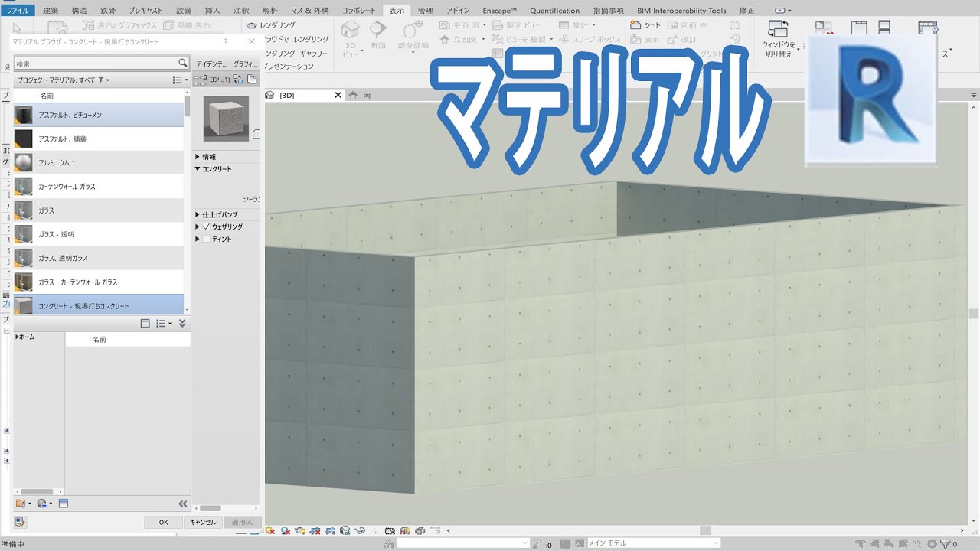Click the replace asset icon in appearance panel
Viewport: 980px width, 551px height.
coord(238,79)
